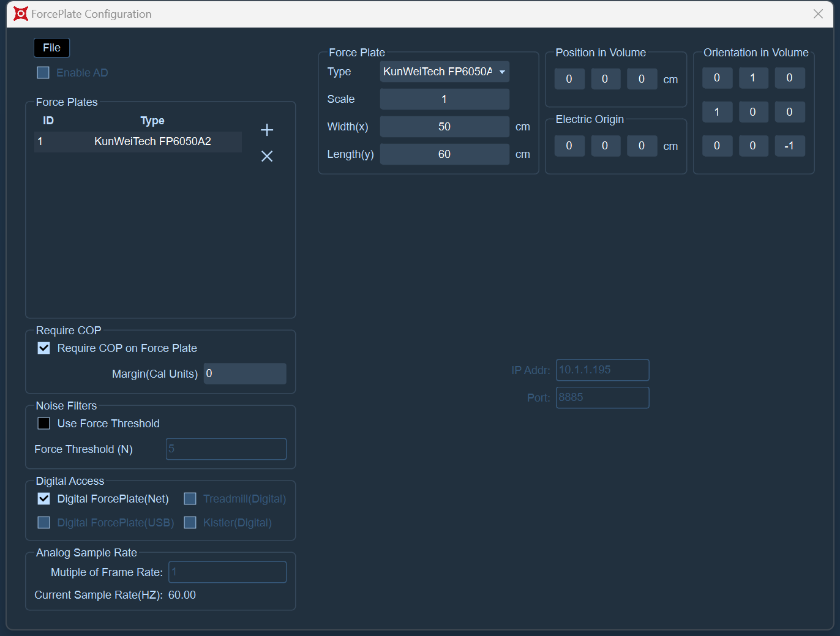The height and width of the screenshot is (636, 840).
Task: Click the Scale input field
Action: click(444, 99)
